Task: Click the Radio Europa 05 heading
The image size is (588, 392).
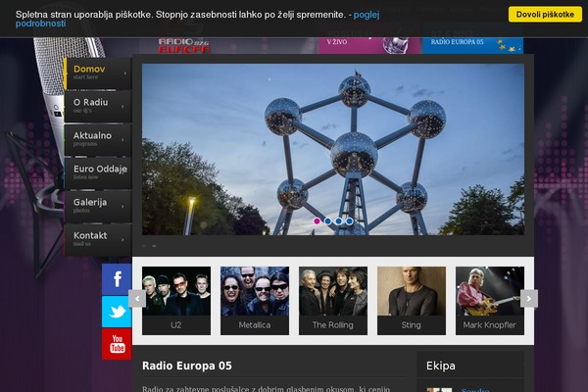Action: [187, 366]
